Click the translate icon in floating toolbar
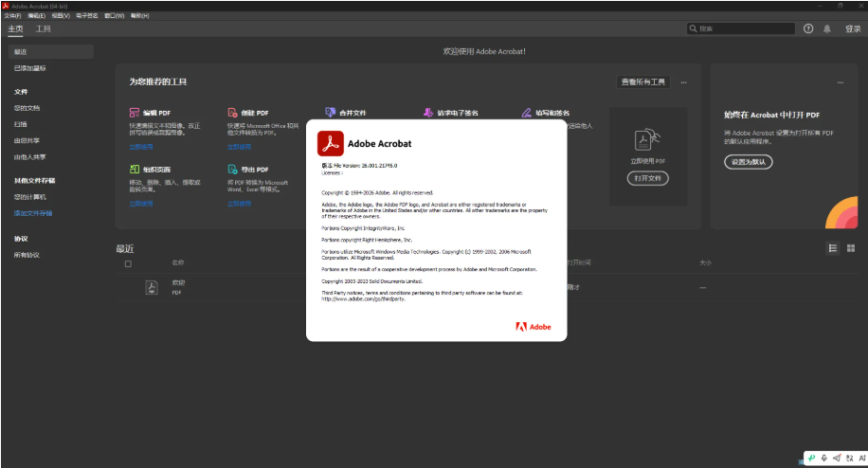 pyautogui.click(x=850, y=458)
